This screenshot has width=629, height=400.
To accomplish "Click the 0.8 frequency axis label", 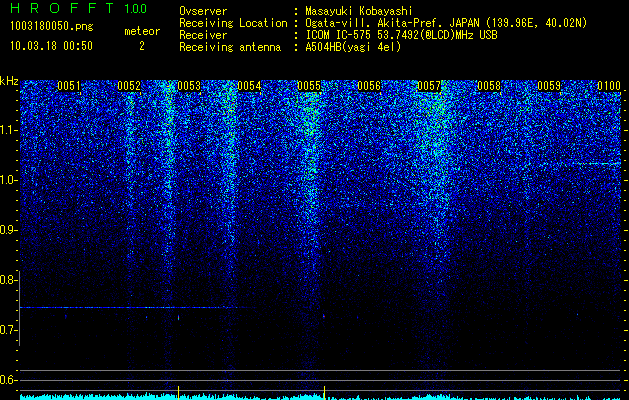I will pos(7,280).
